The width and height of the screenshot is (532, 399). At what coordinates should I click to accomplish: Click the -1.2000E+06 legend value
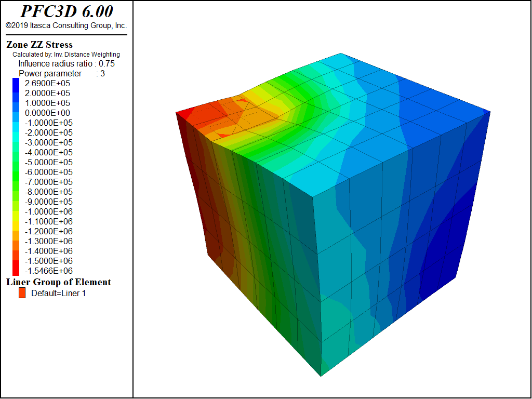pyautogui.click(x=48, y=231)
